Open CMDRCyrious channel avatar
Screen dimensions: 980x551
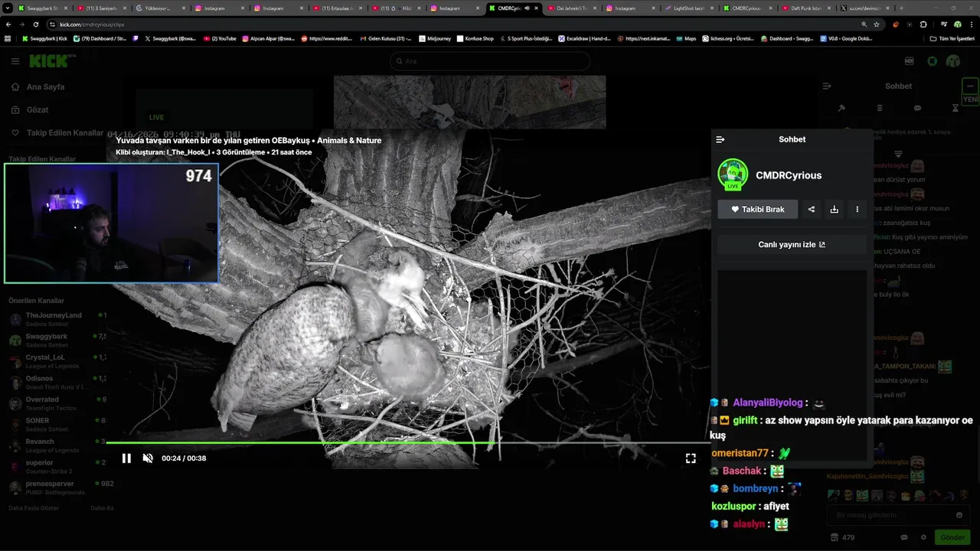pos(733,174)
